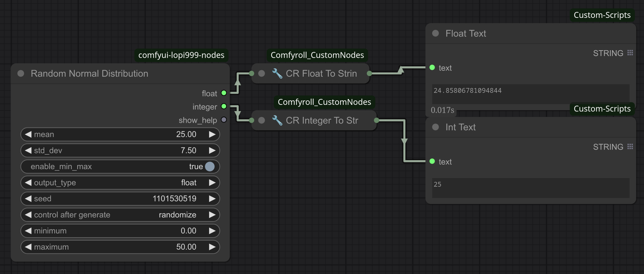Image resolution: width=644 pixels, height=274 pixels.
Task: Click the Float Text output text box
Action: [530, 94]
